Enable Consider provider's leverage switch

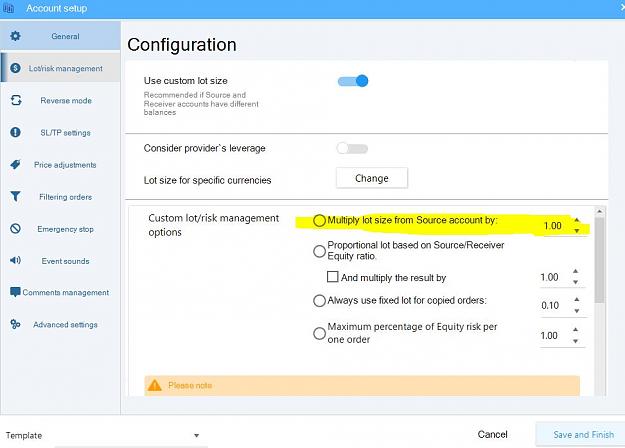[352, 149]
